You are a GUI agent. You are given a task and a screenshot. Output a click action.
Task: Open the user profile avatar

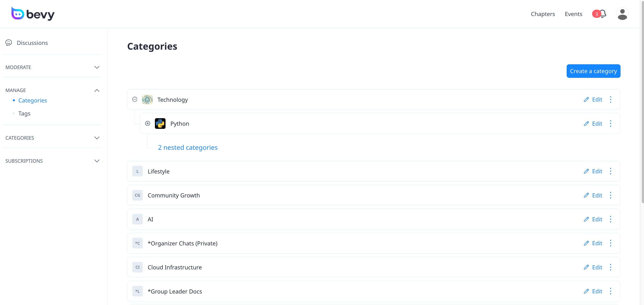pos(622,14)
